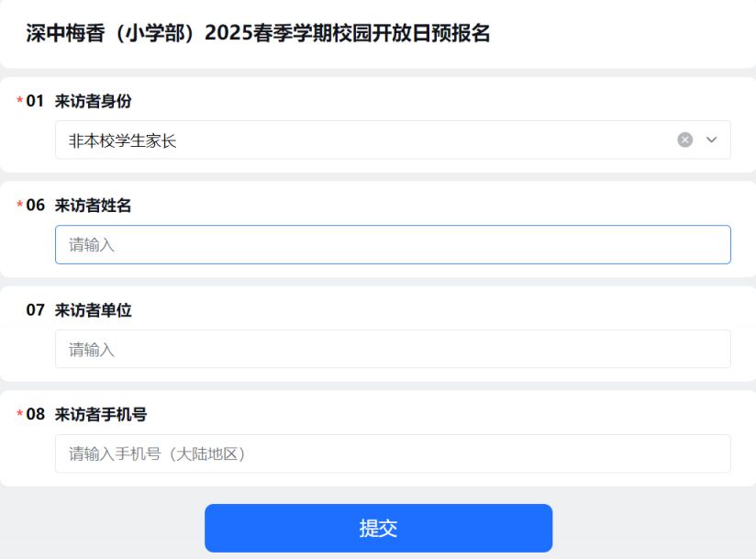Viewport: 756px width, 559px height.
Task: Focus the 来访者姓名 input field
Action: pyautogui.click(x=393, y=244)
